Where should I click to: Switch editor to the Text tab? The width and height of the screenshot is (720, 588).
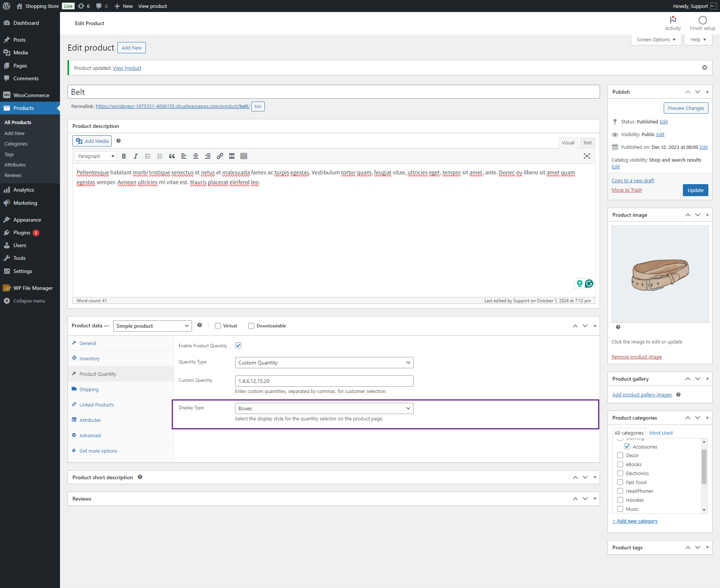click(x=587, y=142)
